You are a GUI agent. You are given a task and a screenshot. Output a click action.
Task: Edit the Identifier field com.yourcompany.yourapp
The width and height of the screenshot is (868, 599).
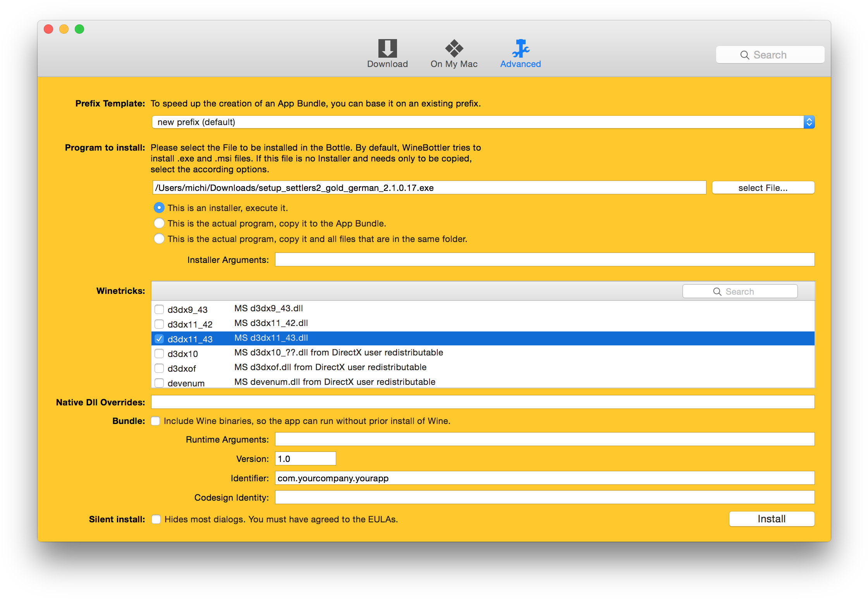click(545, 478)
